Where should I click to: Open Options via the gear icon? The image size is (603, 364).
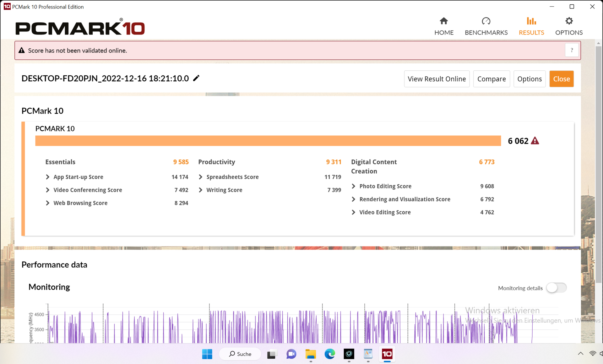point(569,21)
